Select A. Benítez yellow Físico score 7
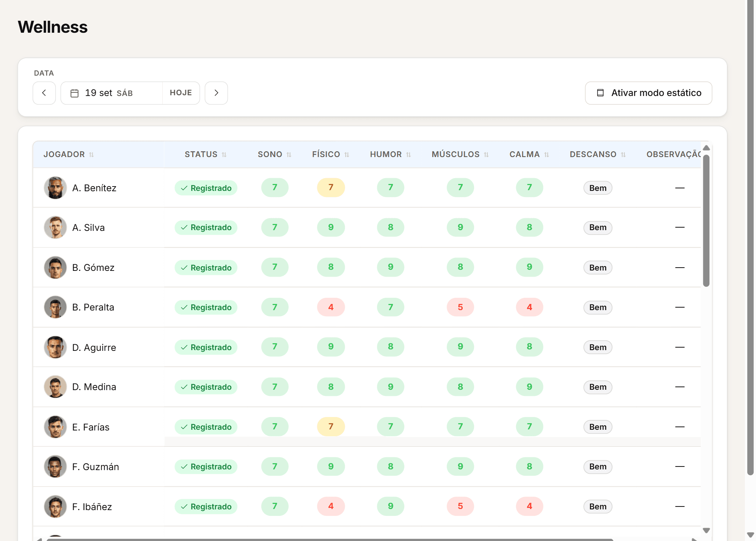 tap(331, 188)
